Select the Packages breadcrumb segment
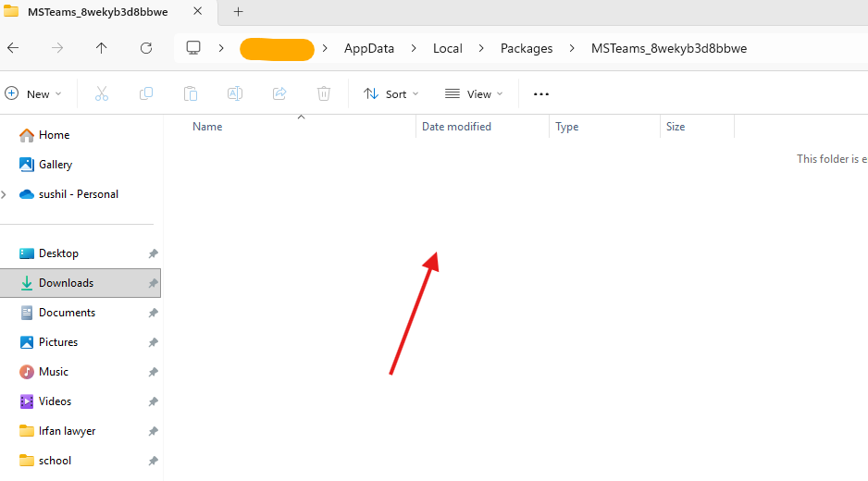 click(x=527, y=48)
